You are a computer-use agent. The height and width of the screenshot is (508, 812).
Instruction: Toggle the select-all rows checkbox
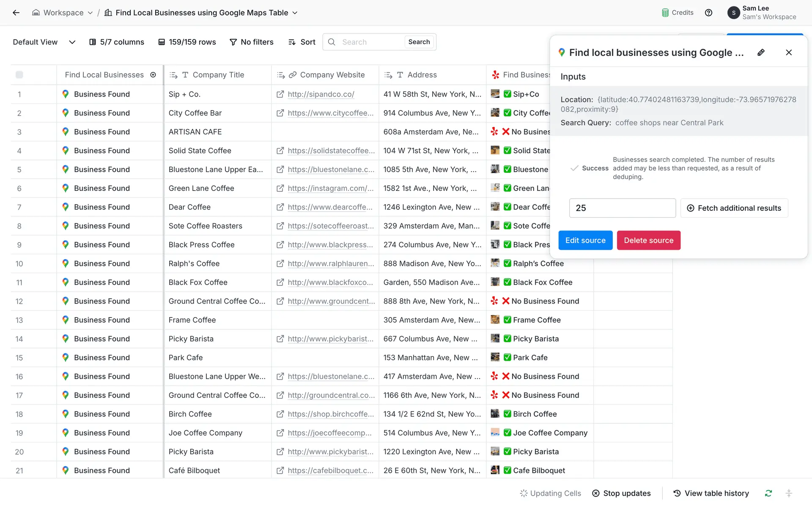point(19,75)
